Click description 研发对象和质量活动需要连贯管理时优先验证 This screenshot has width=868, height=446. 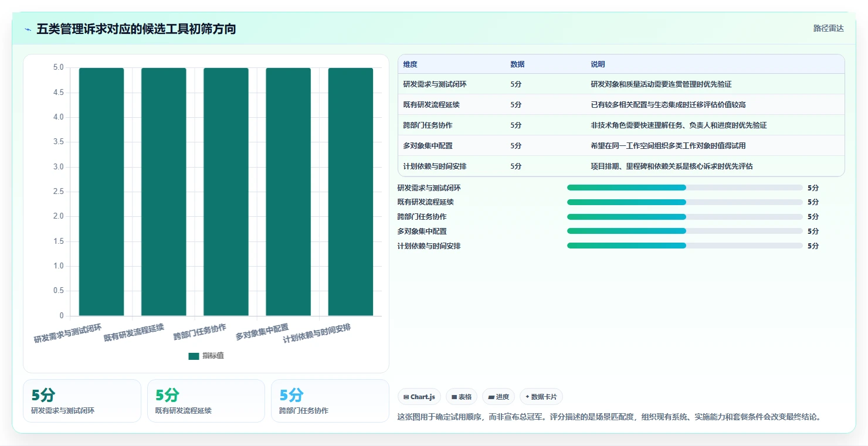pos(661,84)
